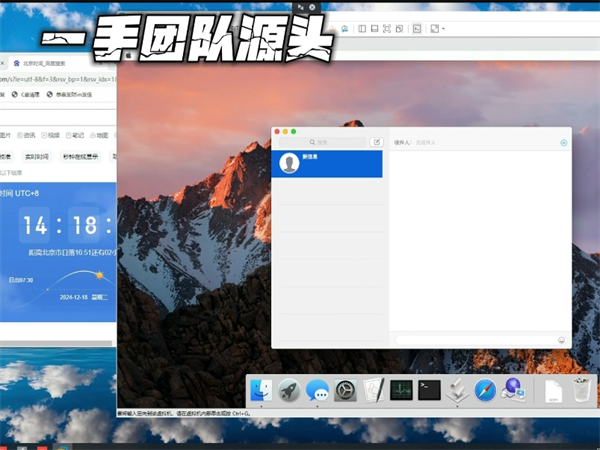Open System Preferences gear in Dock
600x450 pixels.
[x=346, y=390]
